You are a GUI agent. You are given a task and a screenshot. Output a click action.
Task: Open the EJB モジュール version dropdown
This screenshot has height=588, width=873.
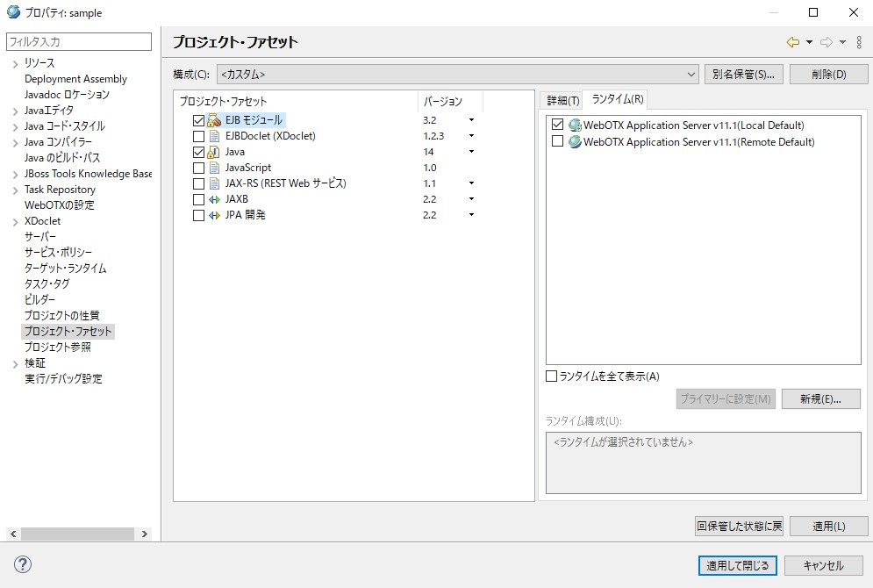[469, 119]
